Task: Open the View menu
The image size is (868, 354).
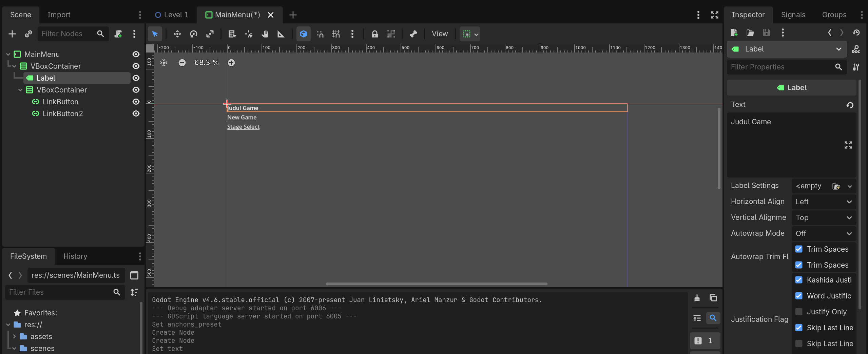Action: coord(439,34)
